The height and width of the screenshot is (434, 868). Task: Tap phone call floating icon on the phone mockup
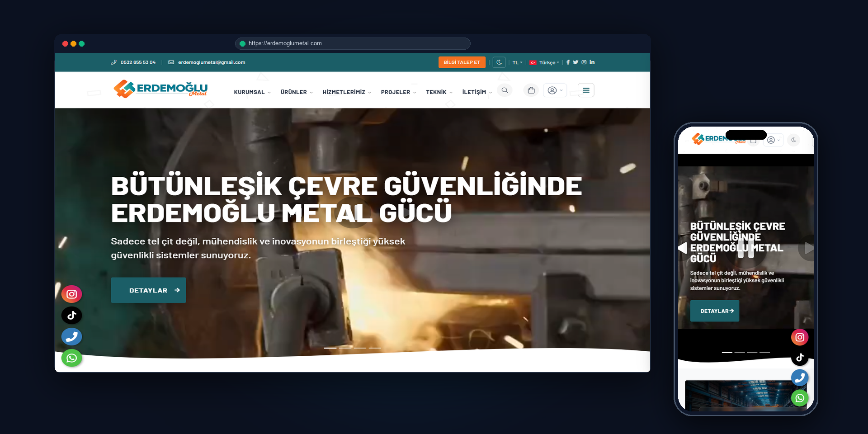(x=800, y=377)
